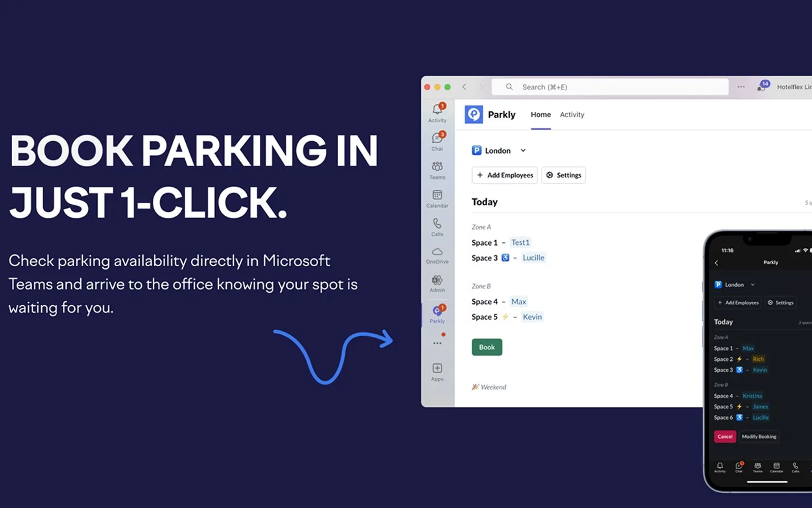Open the Activity bell in Teams sidebar
This screenshot has width=812, height=508.
(437, 113)
